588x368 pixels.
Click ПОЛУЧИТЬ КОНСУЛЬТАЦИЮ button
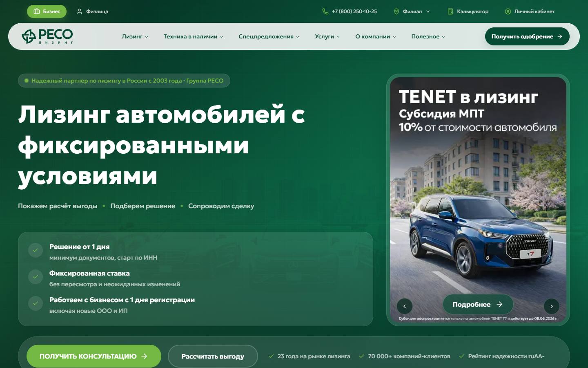pos(94,356)
